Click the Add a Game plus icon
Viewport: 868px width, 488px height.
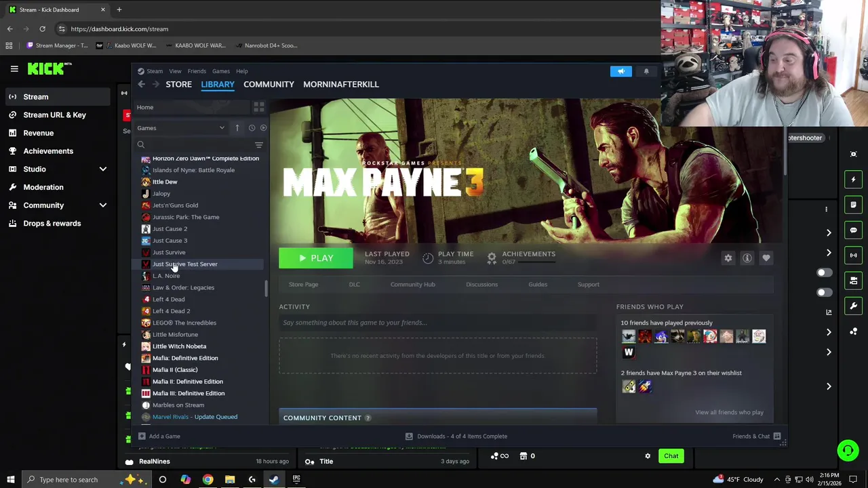click(142, 436)
